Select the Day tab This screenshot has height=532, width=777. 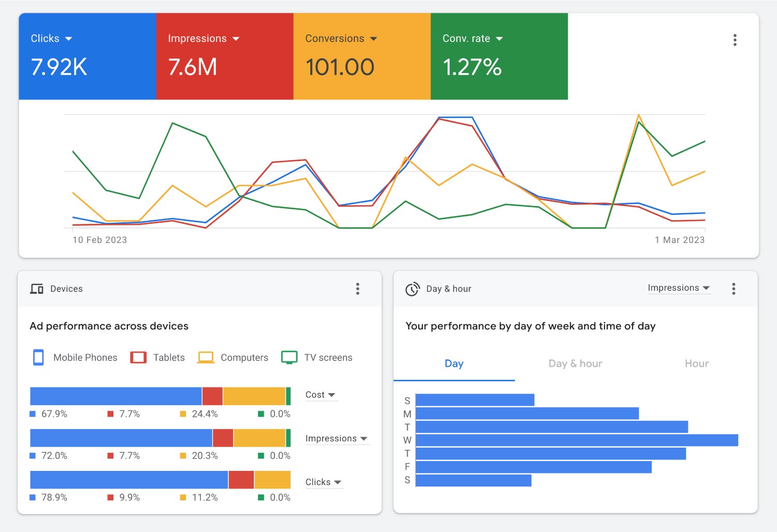point(454,364)
